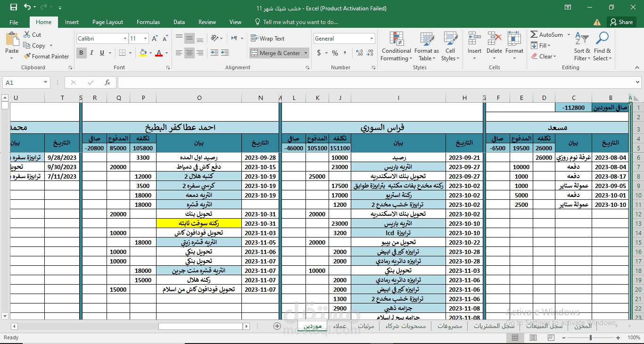Open the Insert Function dialog
644x344 pixels.
107,82
